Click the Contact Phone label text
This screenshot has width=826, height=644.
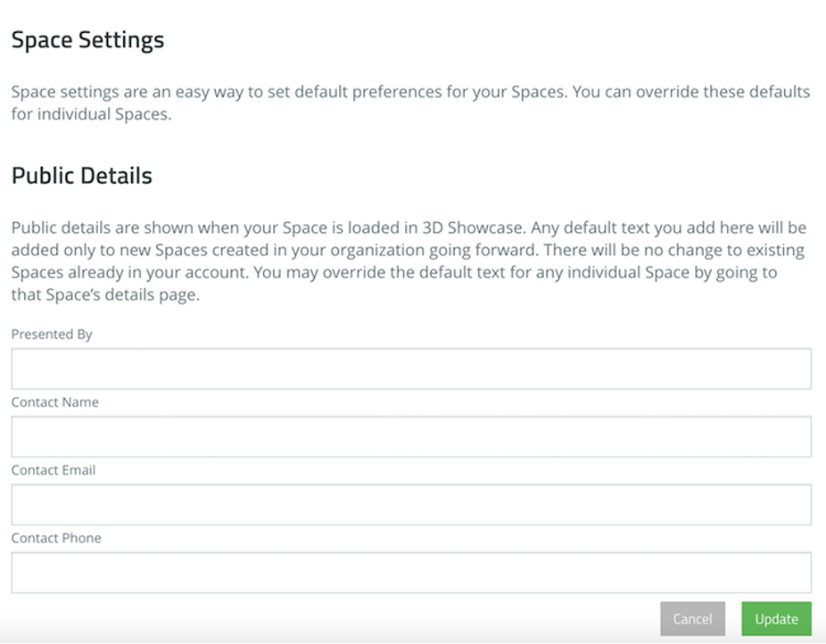click(x=56, y=538)
